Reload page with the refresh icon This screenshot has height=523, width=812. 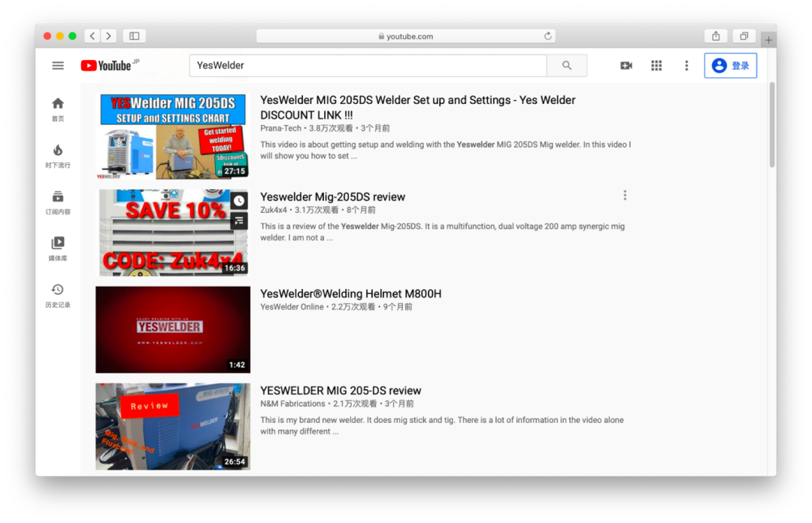tap(548, 36)
